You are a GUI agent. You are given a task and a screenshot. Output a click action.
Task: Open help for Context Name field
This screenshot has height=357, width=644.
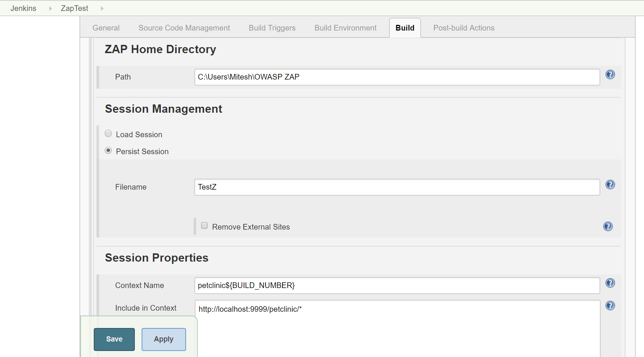(x=610, y=283)
